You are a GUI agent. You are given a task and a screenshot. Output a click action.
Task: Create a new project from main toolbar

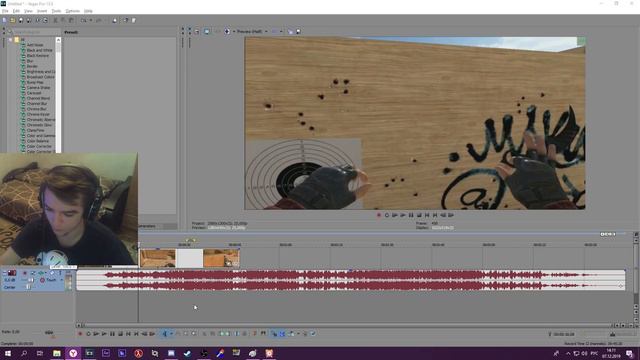pyautogui.click(x=4, y=20)
